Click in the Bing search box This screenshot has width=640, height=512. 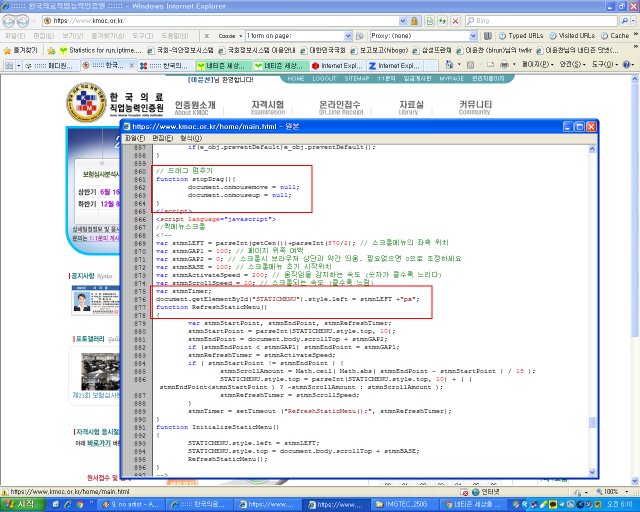541,21
